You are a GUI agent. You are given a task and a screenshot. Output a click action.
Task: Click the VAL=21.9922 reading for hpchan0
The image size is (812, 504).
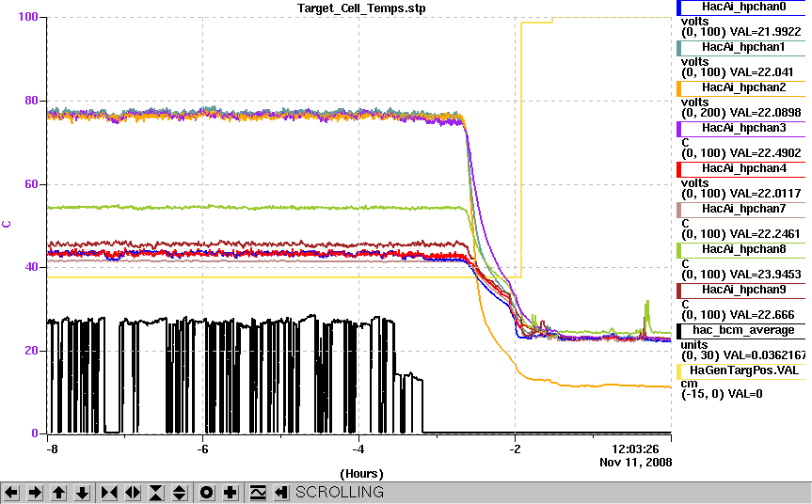(x=765, y=32)
